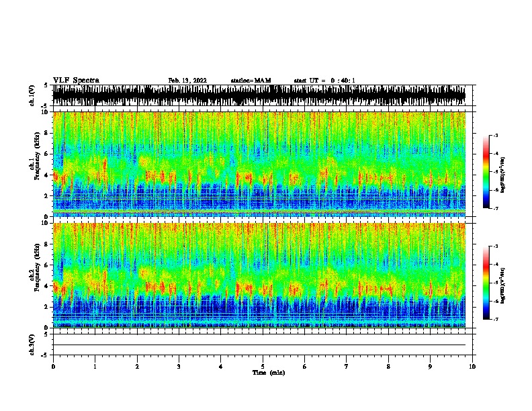Click the 'start UT = 0:40:1' text
The height and width of the screenshot is (411, 532).
pos(324,81)
